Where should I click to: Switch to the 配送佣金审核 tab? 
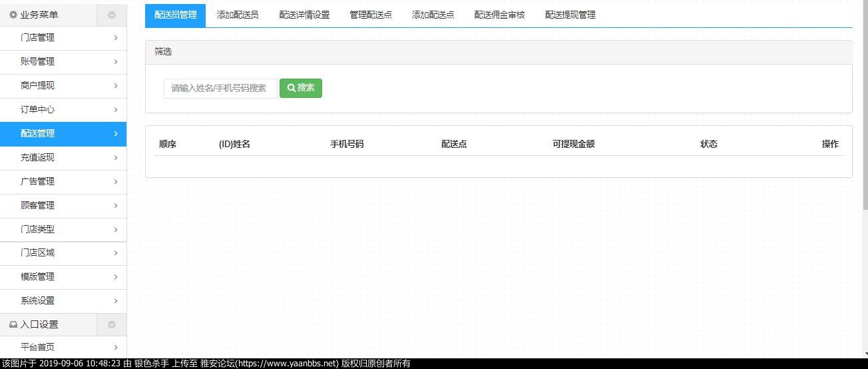pyautogui.click(x=500, y=15)
